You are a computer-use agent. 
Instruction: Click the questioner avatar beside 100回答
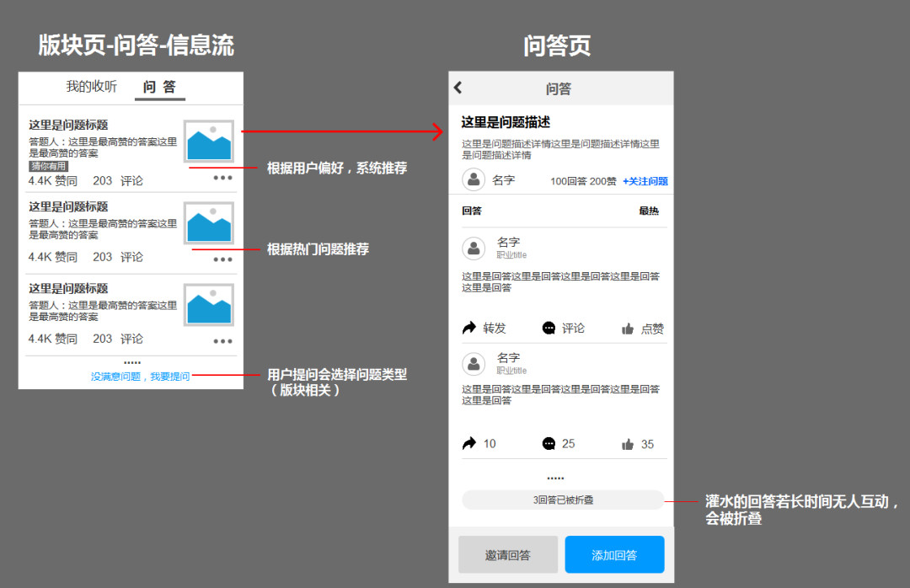tap(474, 179)
